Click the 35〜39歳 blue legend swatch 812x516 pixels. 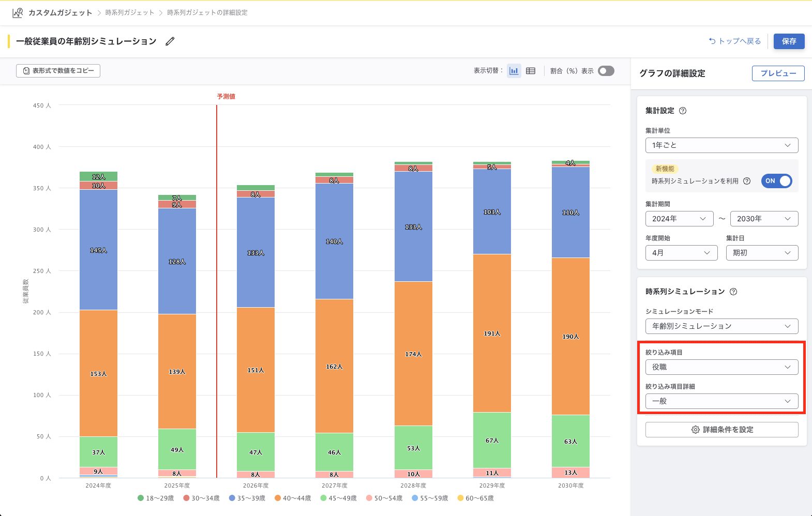[232, 498]
